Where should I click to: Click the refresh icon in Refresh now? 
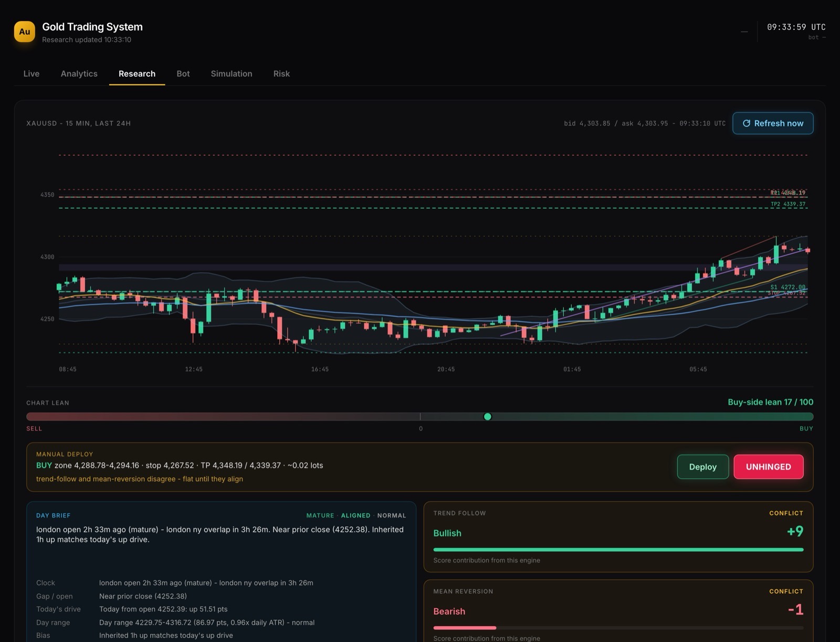[746, 123]
